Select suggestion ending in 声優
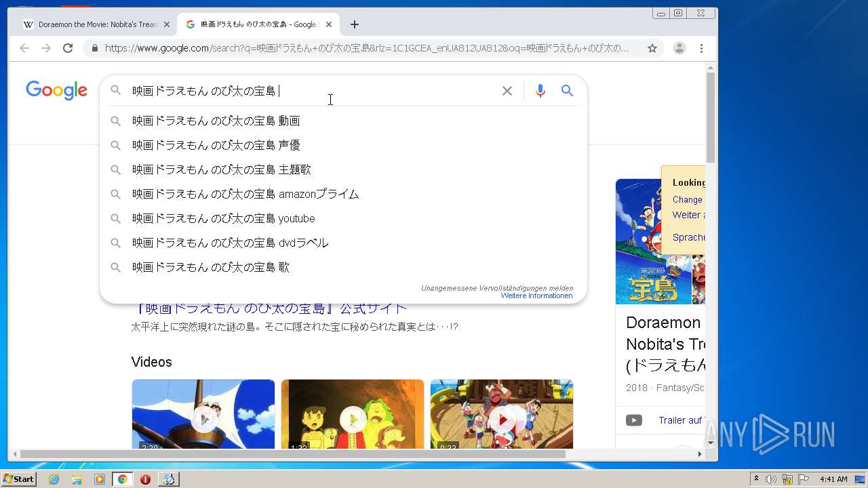This screenshot has width=868, height=488. [342, 145]
